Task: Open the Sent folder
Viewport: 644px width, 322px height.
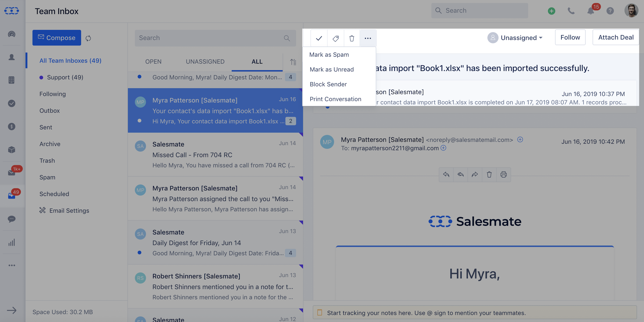Action: (x=46, y=127)
